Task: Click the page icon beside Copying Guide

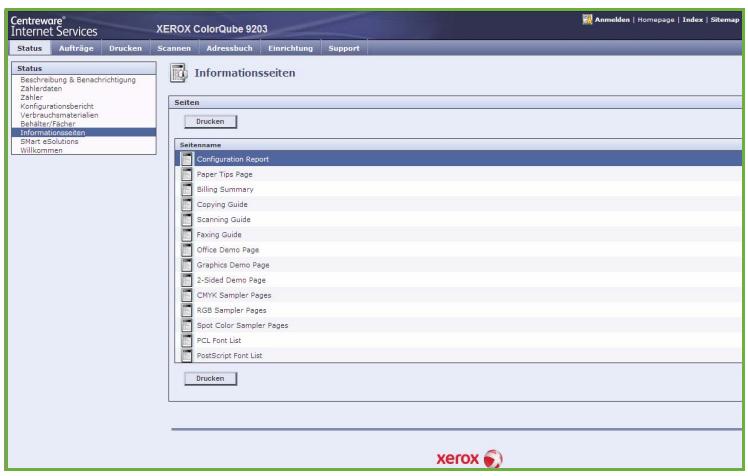Action: pyautogui.click(x=187, y=204)
